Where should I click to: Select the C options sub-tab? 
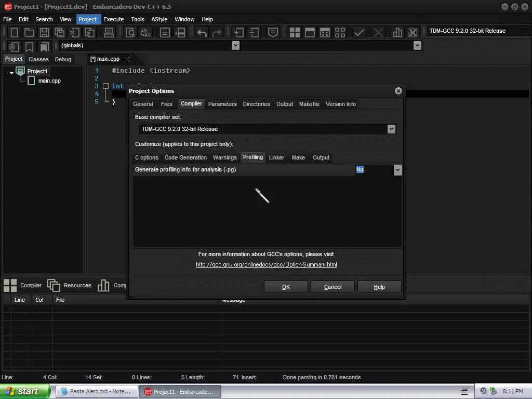(147, 157)
